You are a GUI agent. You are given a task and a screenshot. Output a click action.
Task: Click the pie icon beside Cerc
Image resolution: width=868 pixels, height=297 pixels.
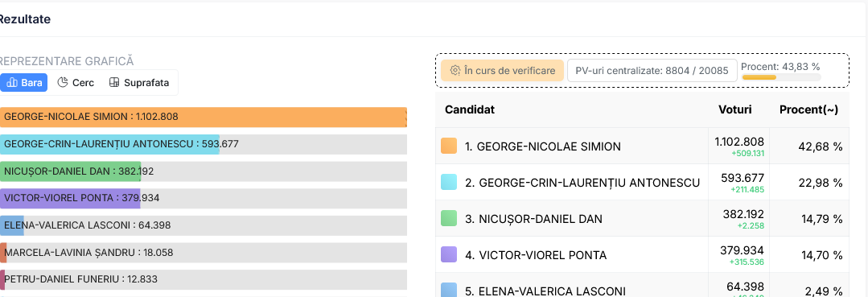[63, 83]
